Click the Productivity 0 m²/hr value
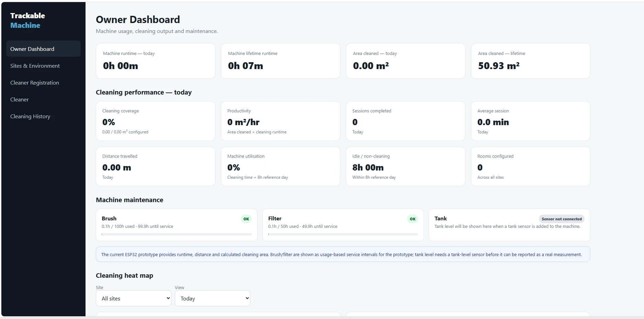Screen dimensions: 644x319 [243, 122]
